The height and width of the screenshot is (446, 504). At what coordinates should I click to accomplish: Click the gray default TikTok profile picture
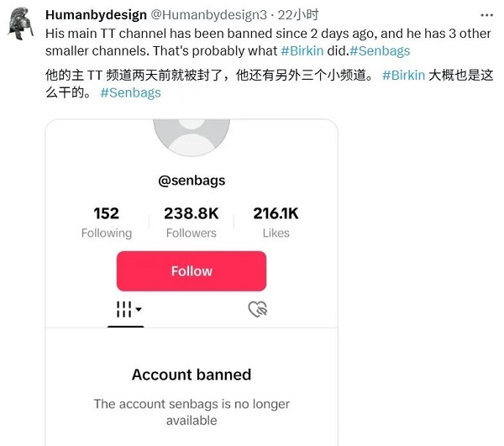point(192,138)
